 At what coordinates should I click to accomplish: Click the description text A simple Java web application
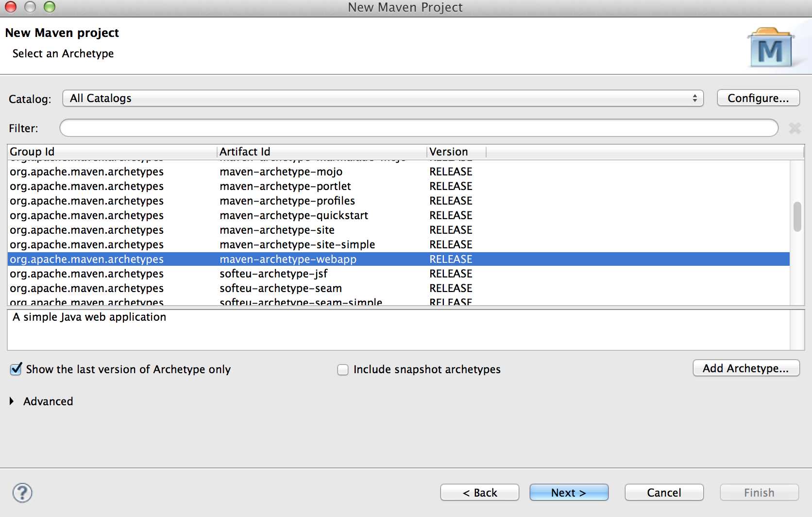(x=89, y=317)
